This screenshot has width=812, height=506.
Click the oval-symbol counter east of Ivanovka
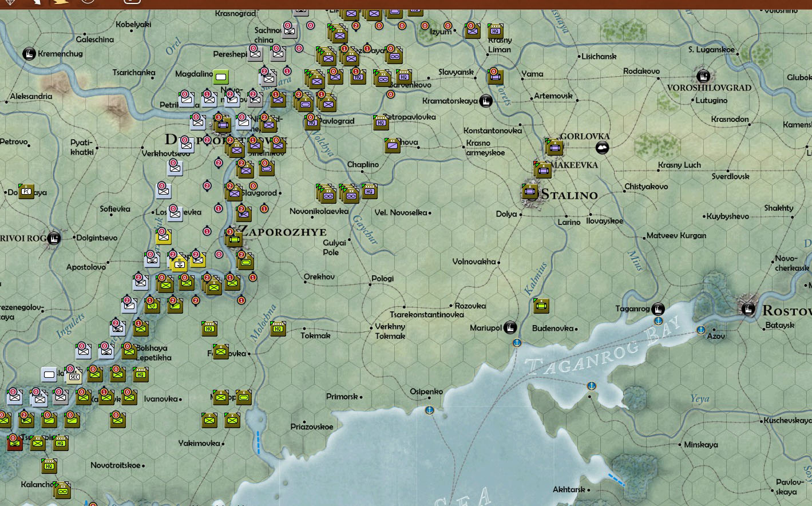[244, 397]
